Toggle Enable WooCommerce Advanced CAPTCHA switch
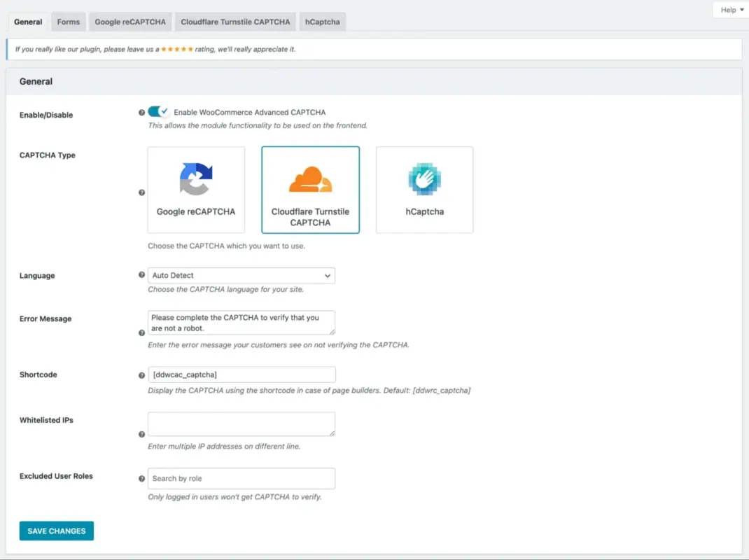749x560 pixels. coord(157,111)
